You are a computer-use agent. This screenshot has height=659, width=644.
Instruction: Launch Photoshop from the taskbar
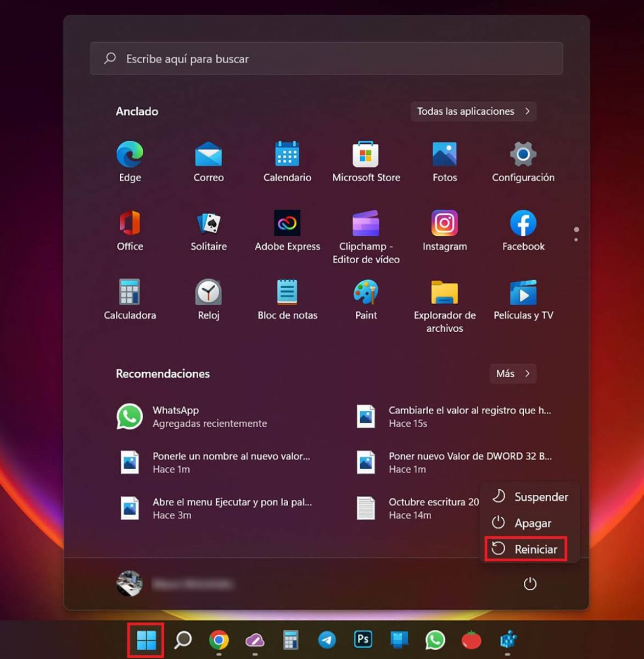coord(363,639)
